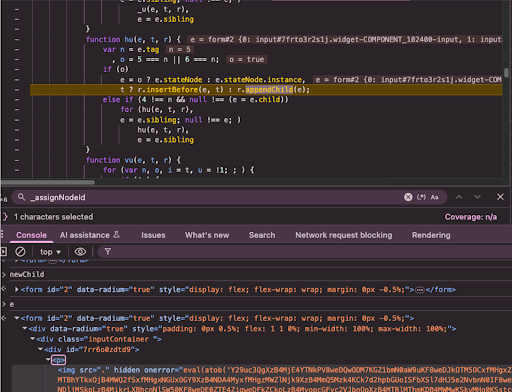Select the highlighted p tag
The image size is (512, 392).
pos(58,360)
